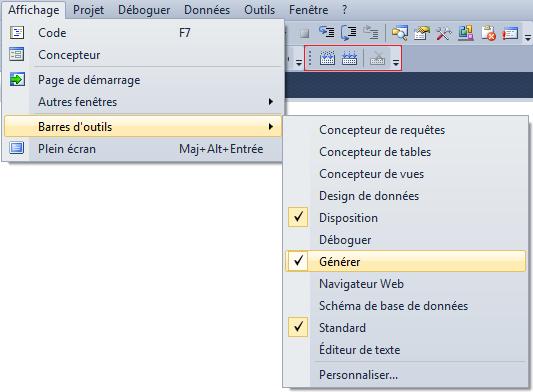Open the Déboguer menu in the menu bar

pyautogui.click(x=144, y=10)
